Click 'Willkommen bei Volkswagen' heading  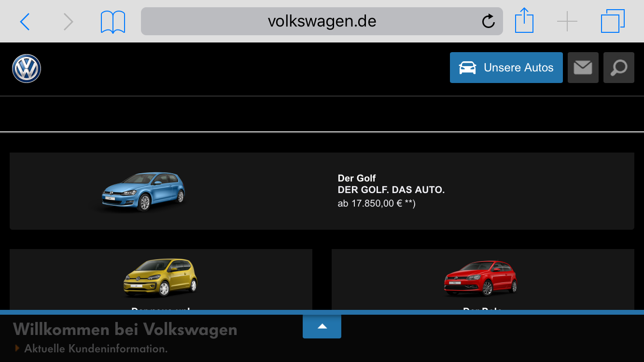click(x=125, y=330)
